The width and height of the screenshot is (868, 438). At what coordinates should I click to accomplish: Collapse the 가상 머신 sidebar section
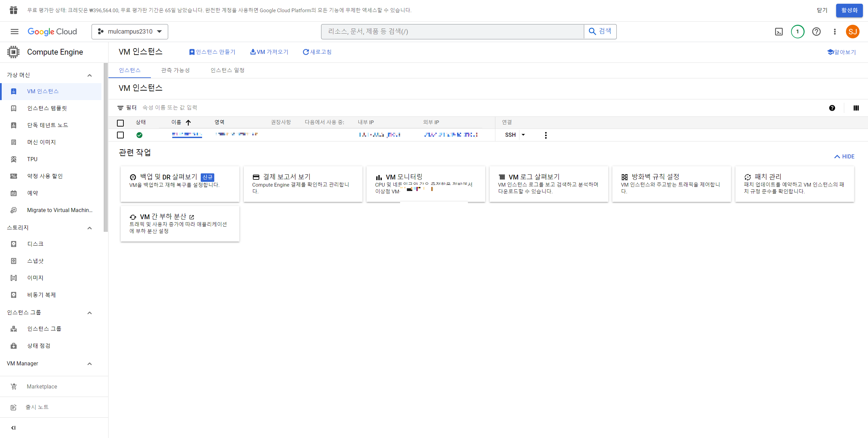coord(90,75)
